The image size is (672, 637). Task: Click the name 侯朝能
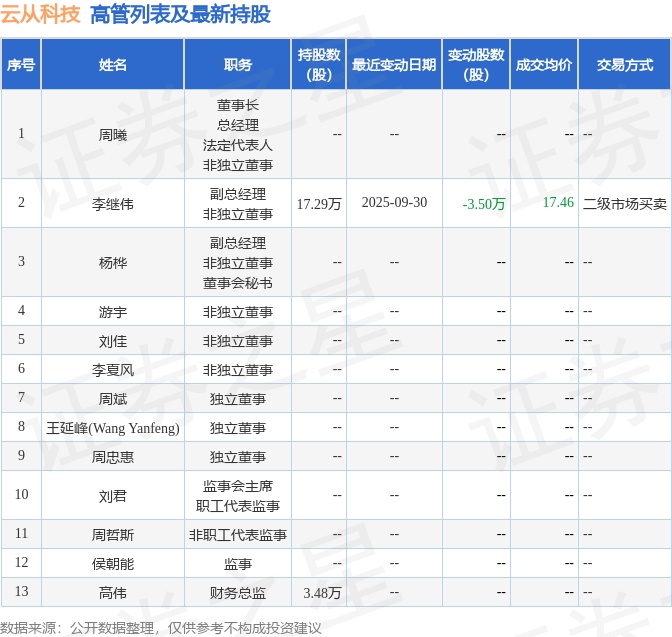coord(113,564)
